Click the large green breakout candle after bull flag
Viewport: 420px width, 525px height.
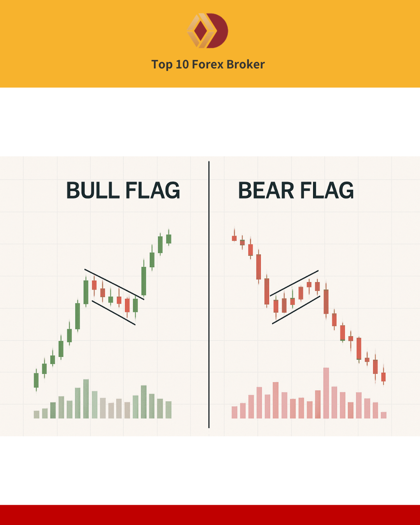[x=143, y=281]
